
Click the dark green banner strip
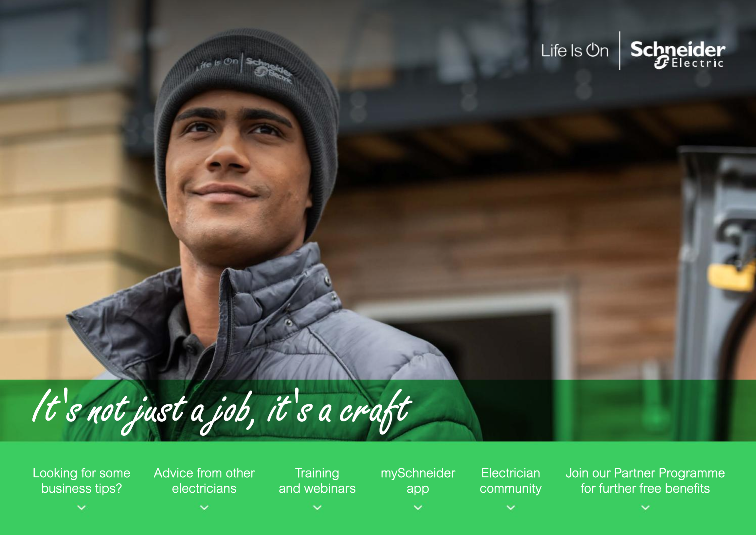(378, 411)
